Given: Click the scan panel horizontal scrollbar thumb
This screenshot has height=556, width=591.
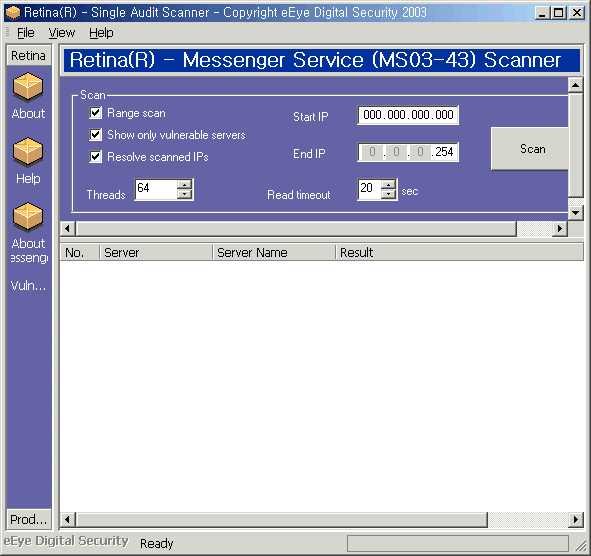Looking at the screenshot, I should (x=296, y=228).
